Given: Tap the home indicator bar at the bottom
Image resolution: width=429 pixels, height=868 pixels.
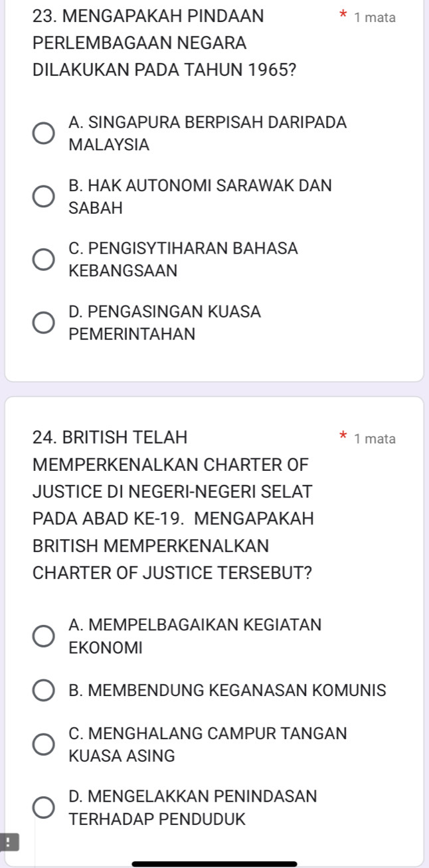Looking at the screenshot, I should click(214, 863).
